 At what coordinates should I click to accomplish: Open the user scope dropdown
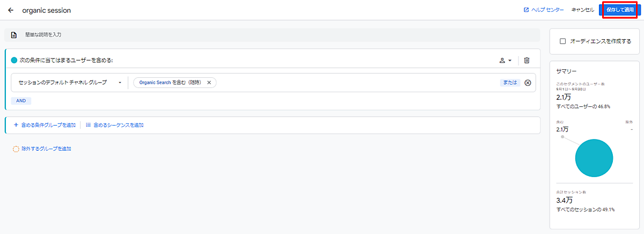point(506,61)
